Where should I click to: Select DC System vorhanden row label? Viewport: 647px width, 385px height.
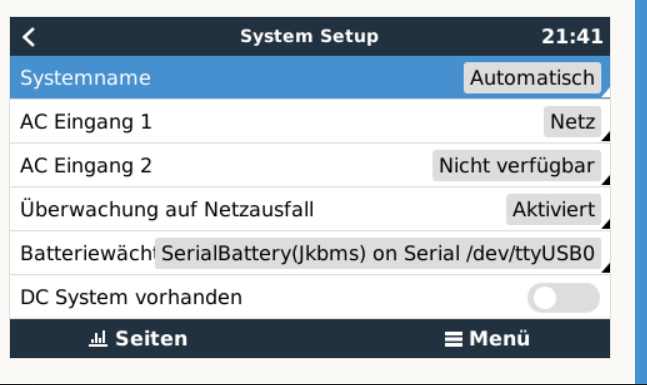131,298
